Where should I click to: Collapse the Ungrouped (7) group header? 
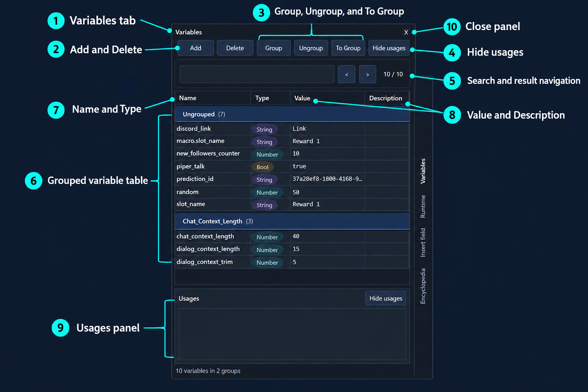[292, 114]
